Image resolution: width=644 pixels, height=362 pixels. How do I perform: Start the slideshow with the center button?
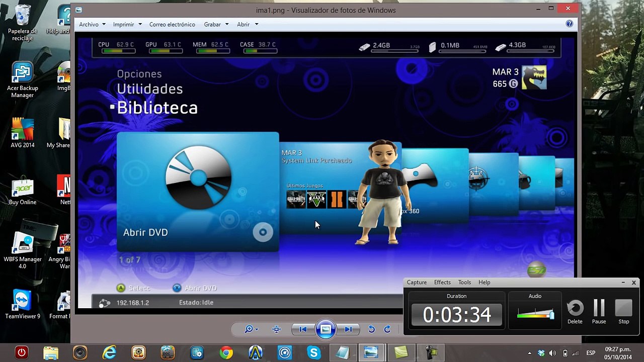coord(326,329)
